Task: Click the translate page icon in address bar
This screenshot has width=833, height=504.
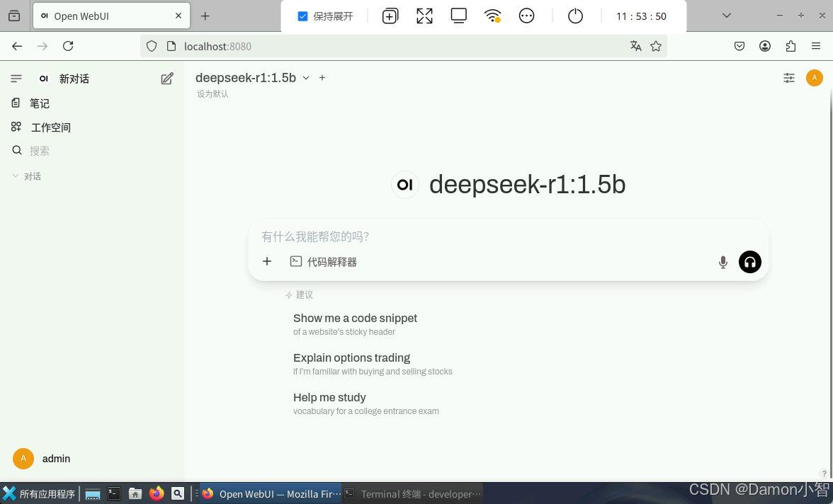Action: (635, 46)
